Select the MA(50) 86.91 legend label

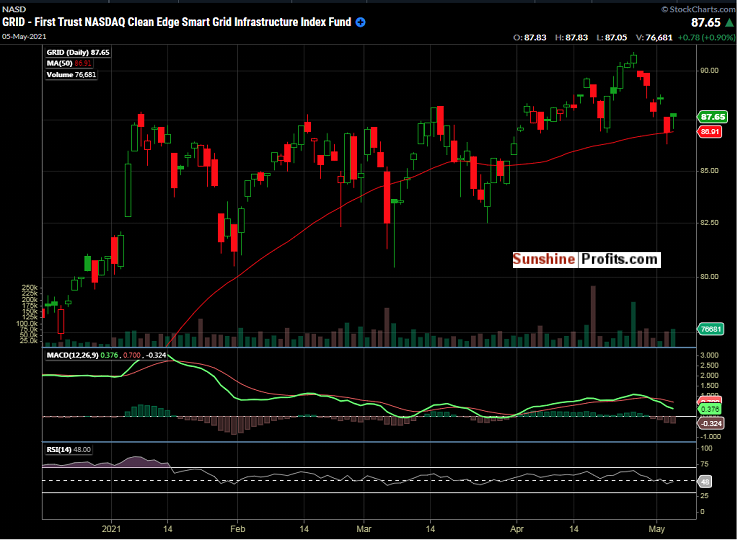tap(69, 63)
